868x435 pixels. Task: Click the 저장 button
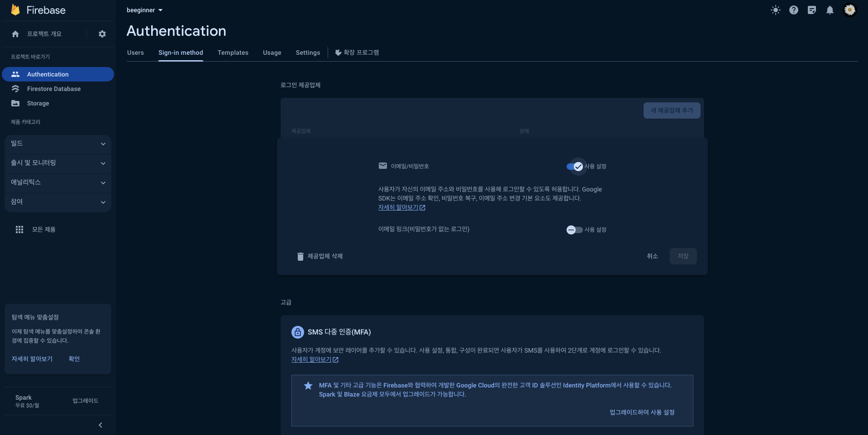pyautogui.click(x=683, y=256)
